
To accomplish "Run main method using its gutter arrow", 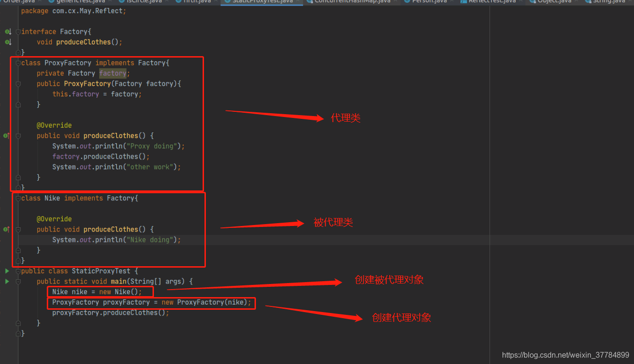I will 7,281.
